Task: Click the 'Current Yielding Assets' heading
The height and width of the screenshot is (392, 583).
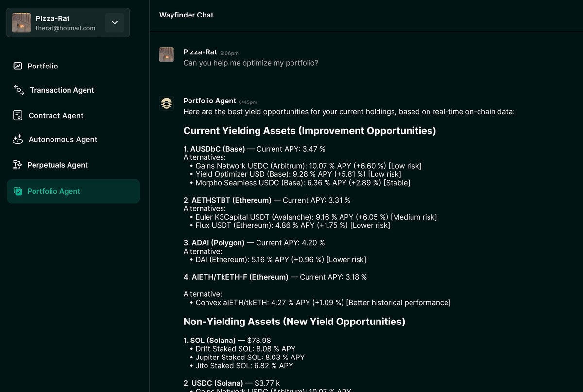Action: [309, 131]
